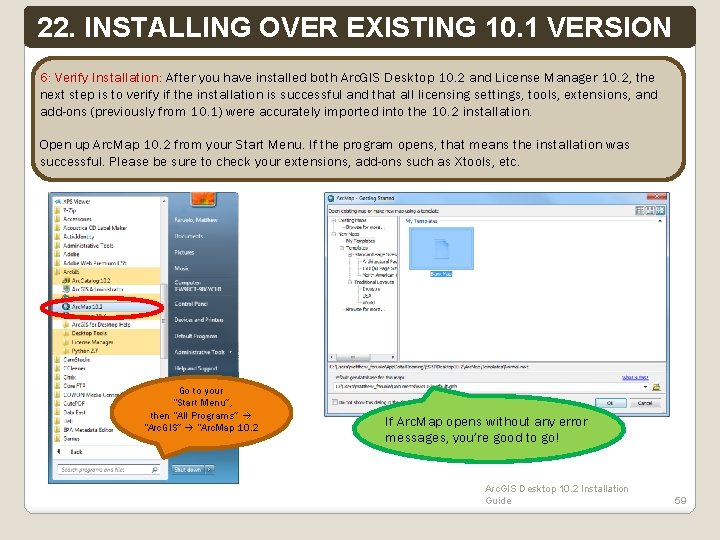Select My Templates in the tree

360,241
